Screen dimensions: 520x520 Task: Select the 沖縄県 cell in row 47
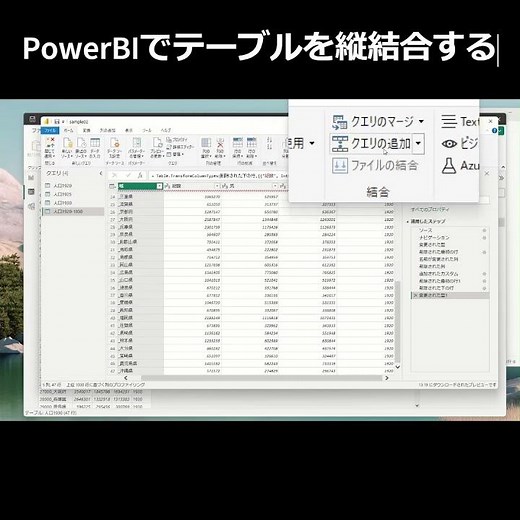point(141,371)
